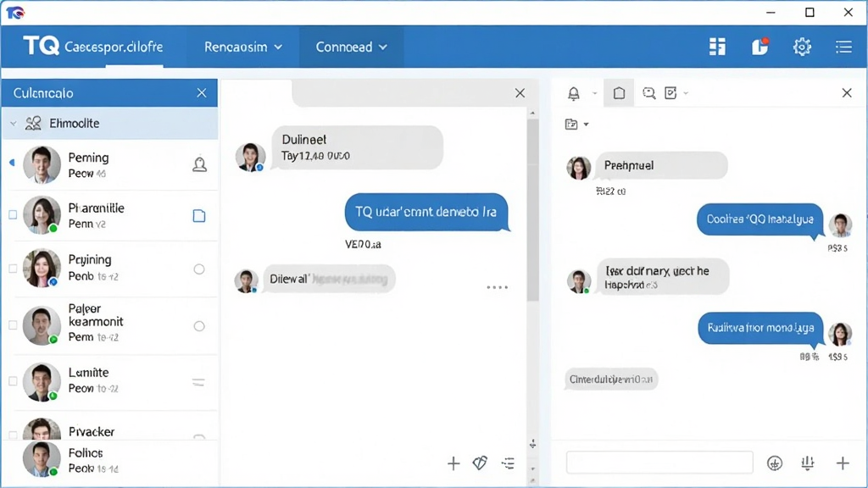Click the edit note icon in right panel
Screen dimensions: 868x488
tap(670, 93)
